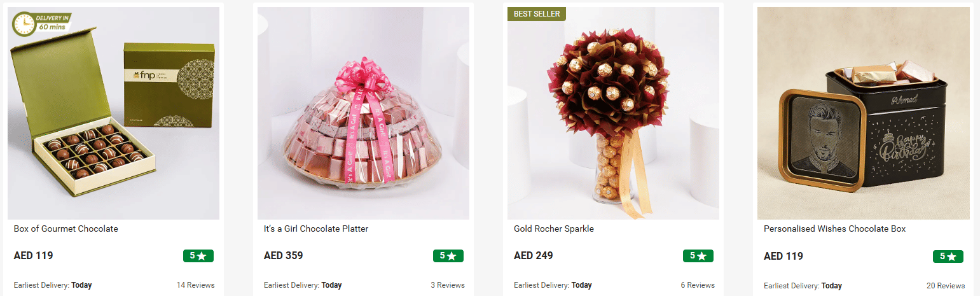Click the 5-star rating badge for Box of Gourmet Chocolate
Screen dimensions: 980x296
point(198,256)
